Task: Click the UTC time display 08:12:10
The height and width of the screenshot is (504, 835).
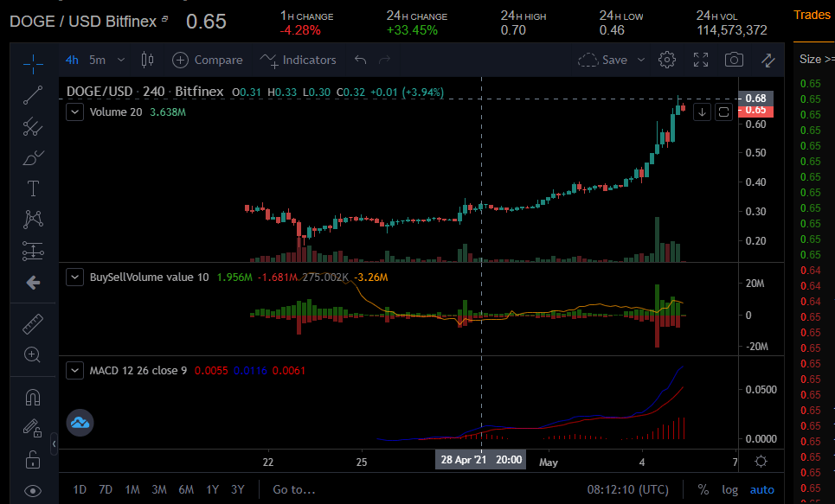Action: point(628,489)
